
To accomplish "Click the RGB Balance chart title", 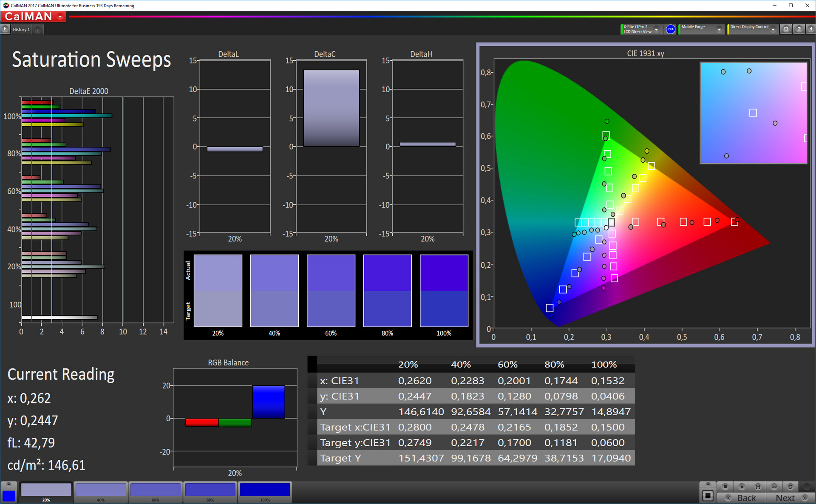I will tap(228, 362).
